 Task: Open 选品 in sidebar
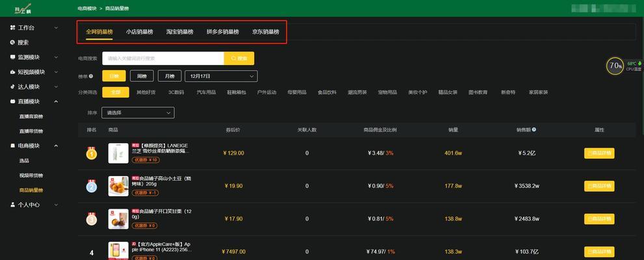point(24,161)
